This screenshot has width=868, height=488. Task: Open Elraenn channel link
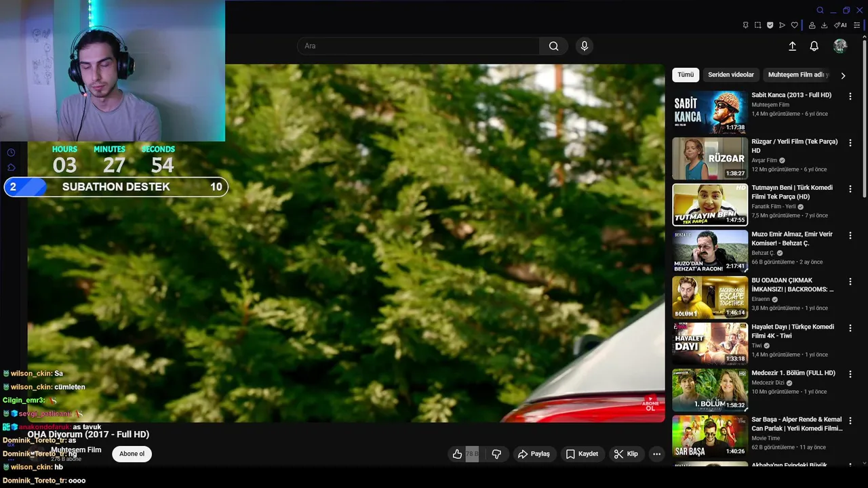[761, 299]
